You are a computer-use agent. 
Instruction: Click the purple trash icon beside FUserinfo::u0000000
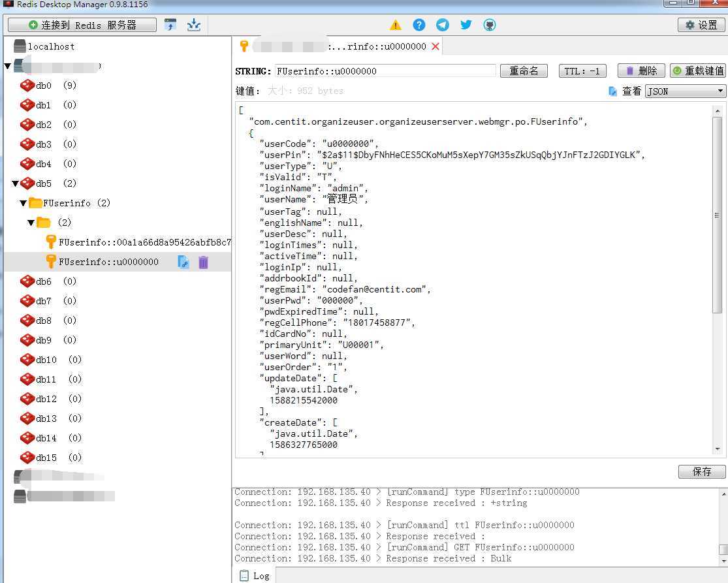pos(203,262)
